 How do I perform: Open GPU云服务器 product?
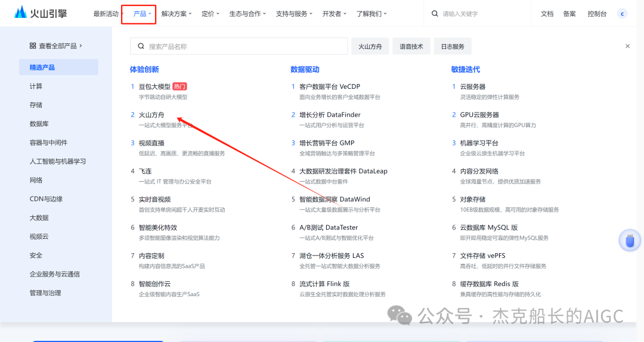pyautogui.click(x=479, y=115)
